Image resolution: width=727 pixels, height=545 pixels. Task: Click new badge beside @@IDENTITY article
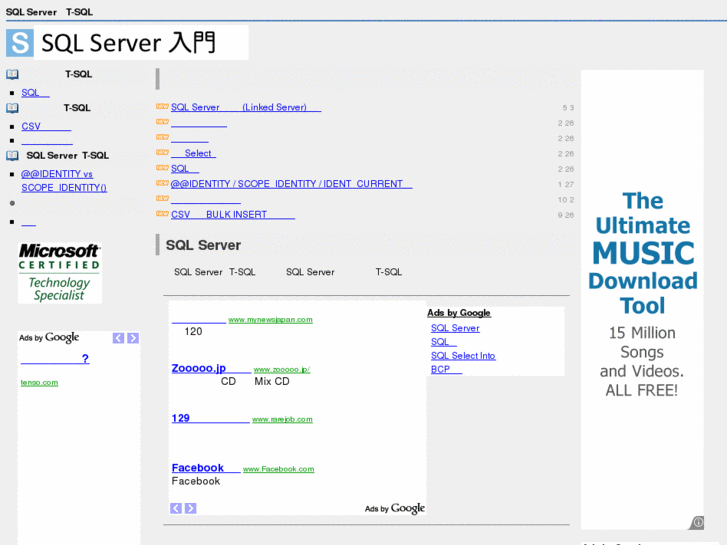(x=162, y=183)
